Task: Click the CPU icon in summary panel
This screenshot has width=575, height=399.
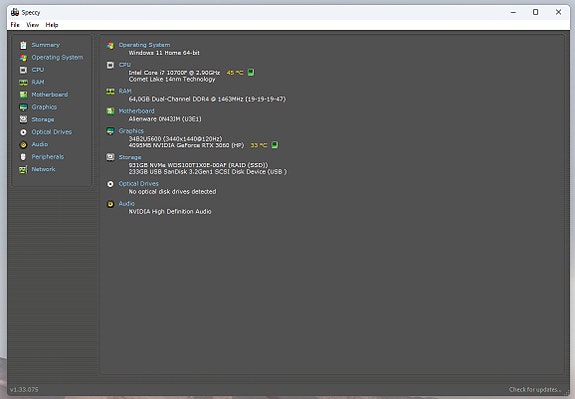Action: click(110, 65)
